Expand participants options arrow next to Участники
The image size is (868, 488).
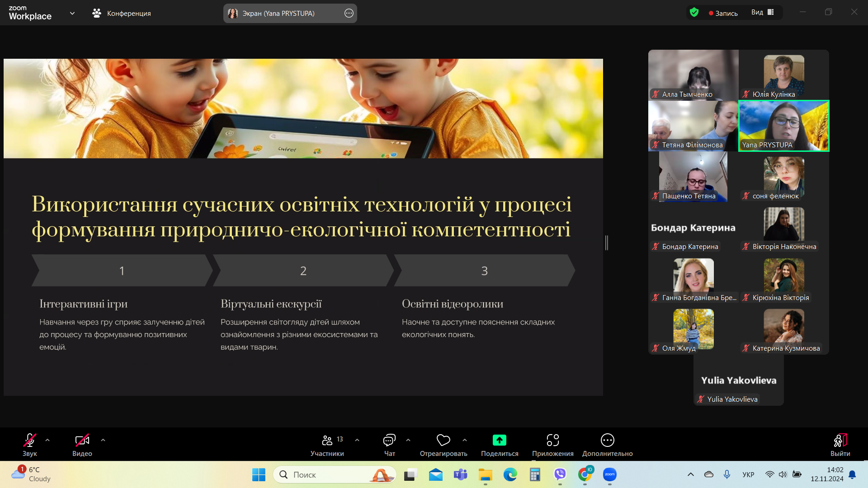357,440
